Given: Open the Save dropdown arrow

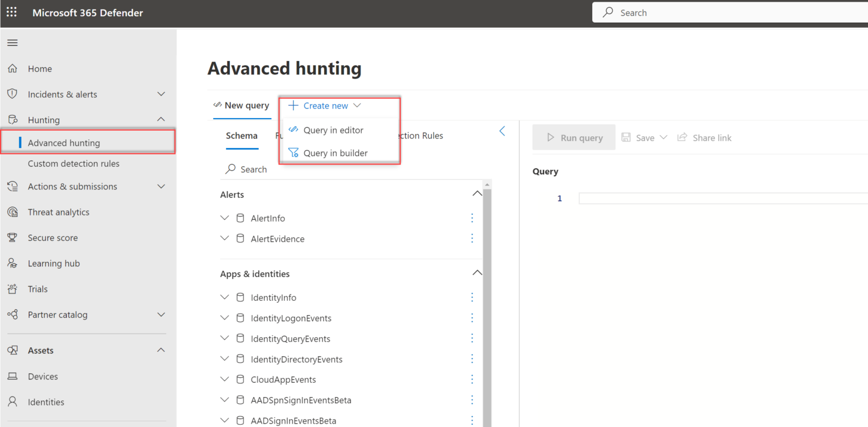Looking at the screenshot, I should point(663,137).
